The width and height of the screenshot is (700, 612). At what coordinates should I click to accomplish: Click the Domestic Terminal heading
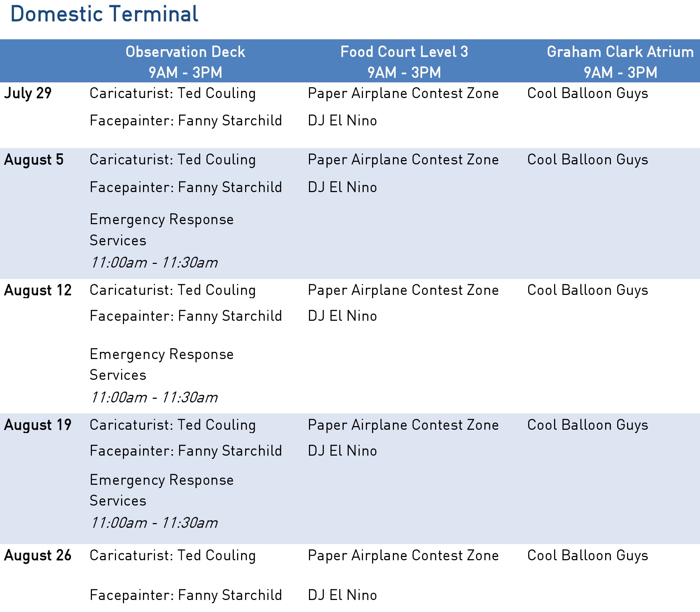[104, 14]
